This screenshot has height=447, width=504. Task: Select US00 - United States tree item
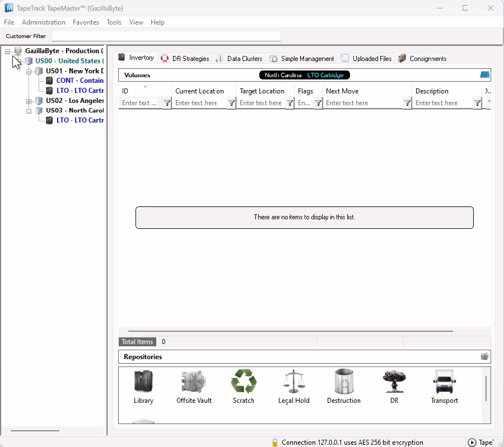pyautogui.click(x=69, y=60)
